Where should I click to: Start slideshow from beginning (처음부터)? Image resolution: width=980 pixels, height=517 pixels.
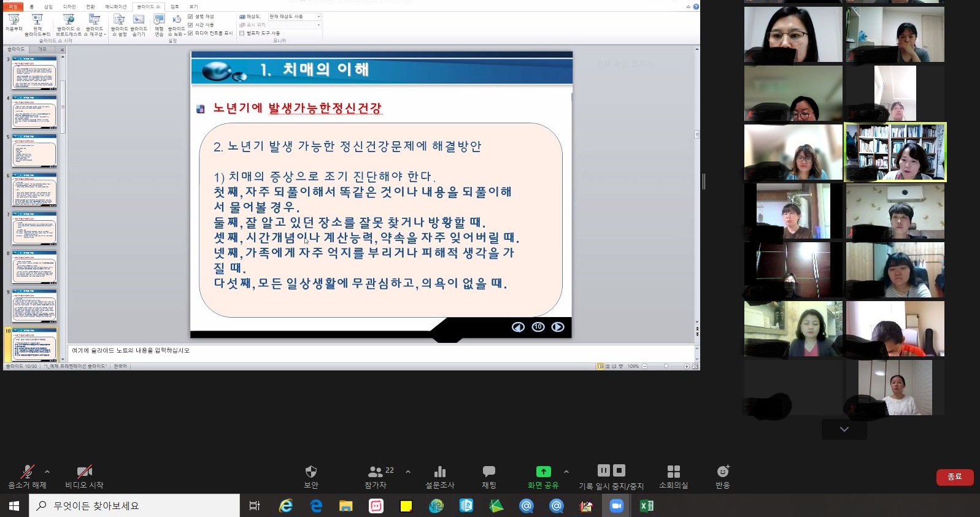14,24
